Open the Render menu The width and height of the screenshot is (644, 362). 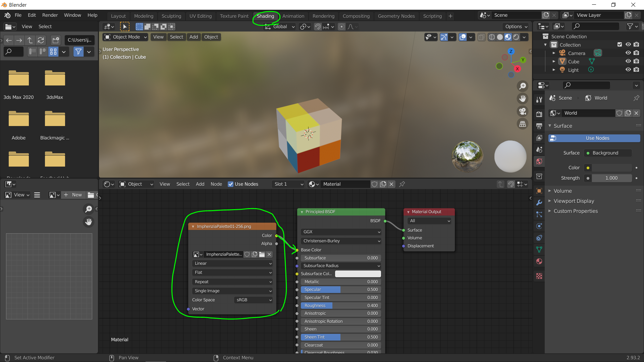point(50,15)
